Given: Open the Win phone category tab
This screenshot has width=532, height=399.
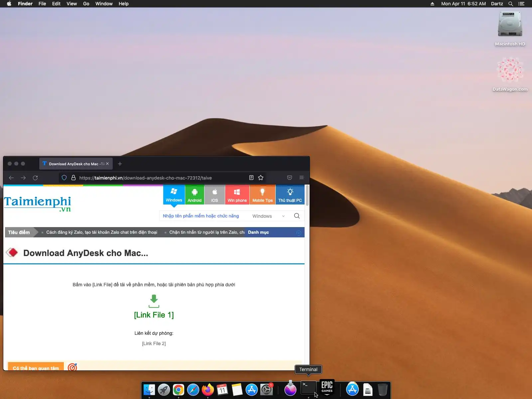Looking at the screenshot, I should [237, 195].
